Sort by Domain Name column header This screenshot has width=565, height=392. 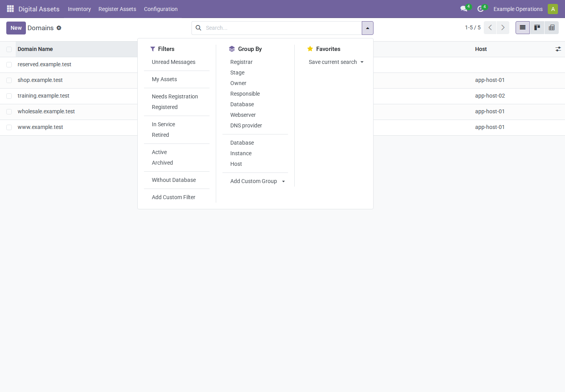(x=35, y=49)
